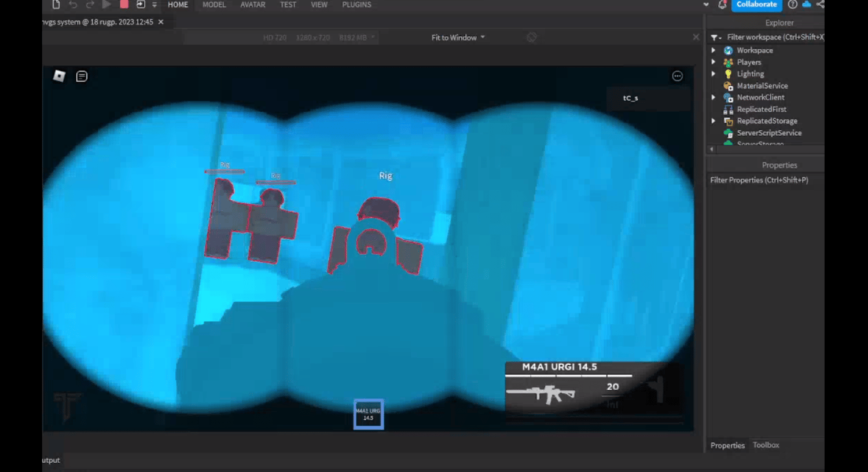868x472 pixels.
Task: Click the publish/export icon beside Stop
Action: point(141,5)
